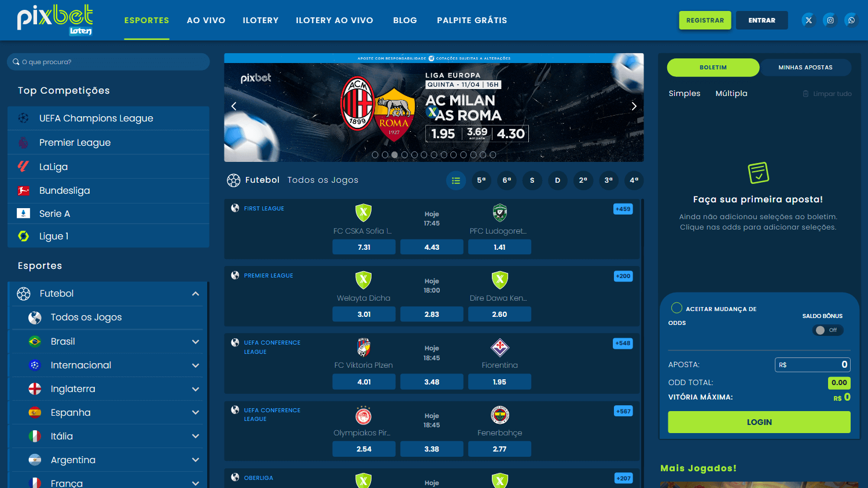Viewport: 868px width, 488px height.
Task: Click the Fiorentina crest
Action: pos(500,347)
